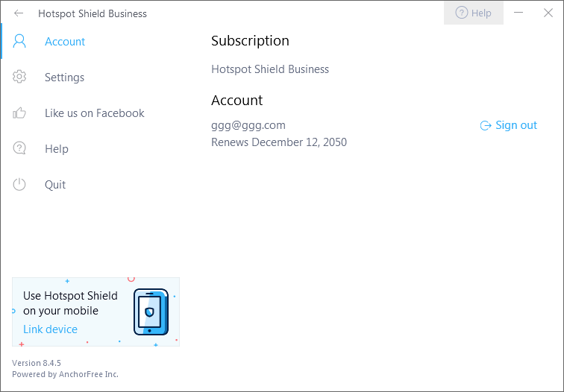Viewport: 564px width, 392px height.
Task: Open the Settings menu item
Action: click(64, 78)
